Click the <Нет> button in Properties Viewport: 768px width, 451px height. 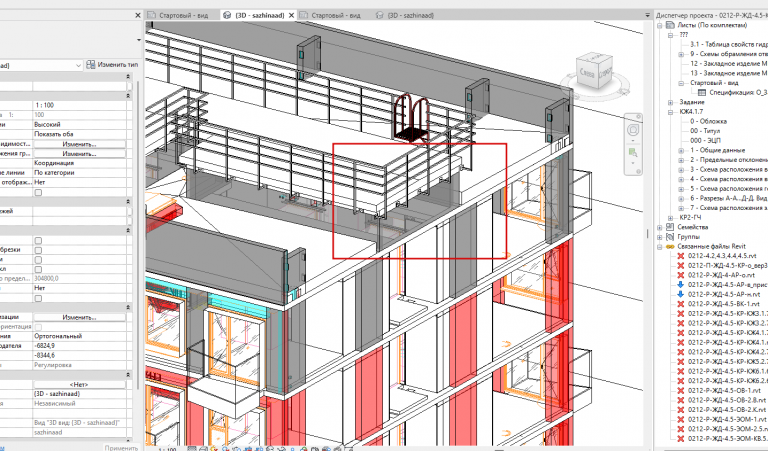[x=79, y=385]
